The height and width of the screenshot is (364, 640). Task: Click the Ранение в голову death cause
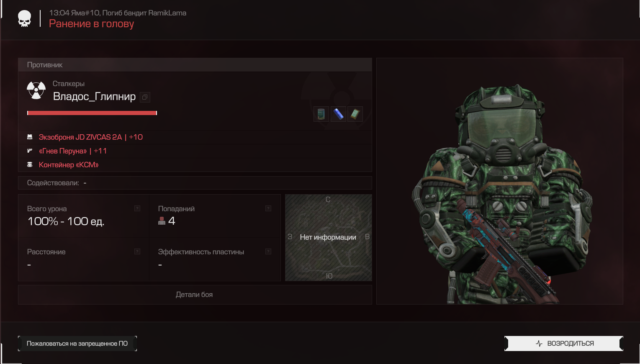91,24
